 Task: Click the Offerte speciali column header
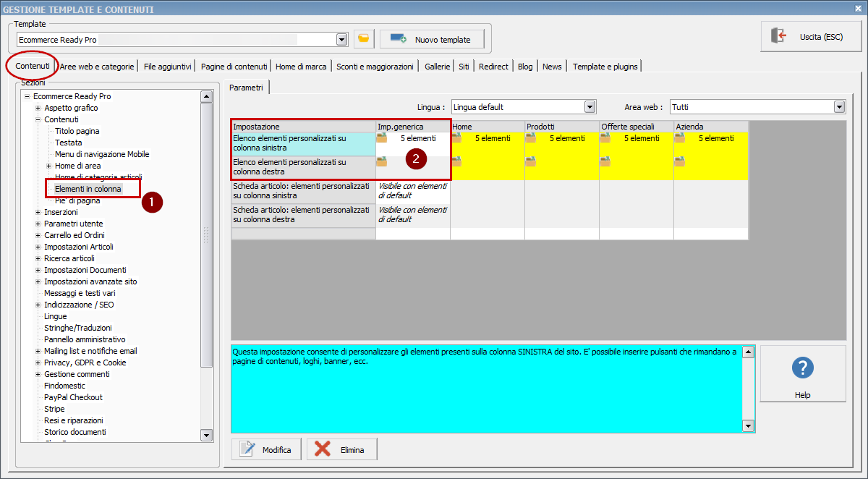tap(637, 127)
